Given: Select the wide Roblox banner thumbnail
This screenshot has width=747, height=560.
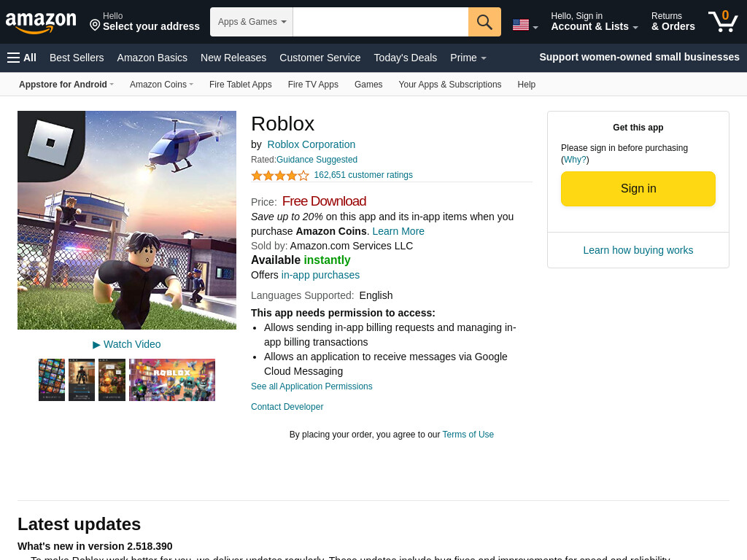Looking at the screenshot, I should tap(172, 380).
